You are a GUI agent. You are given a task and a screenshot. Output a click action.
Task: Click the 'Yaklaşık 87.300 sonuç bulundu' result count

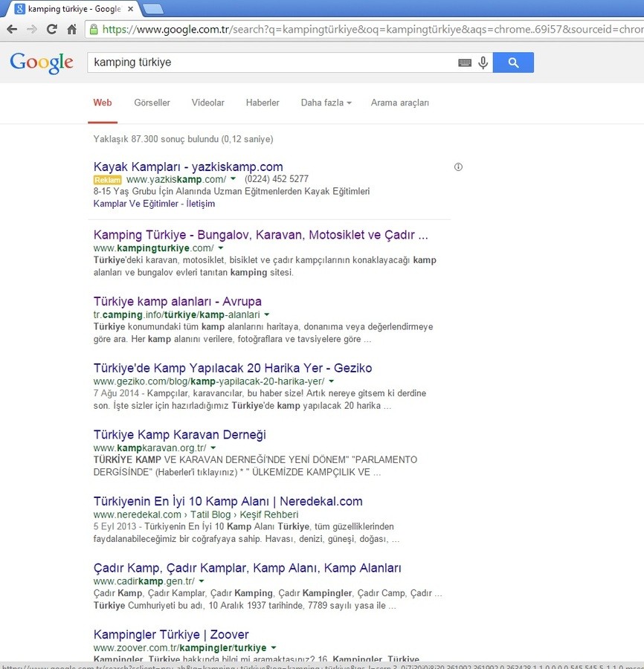(x=183, y=139)
